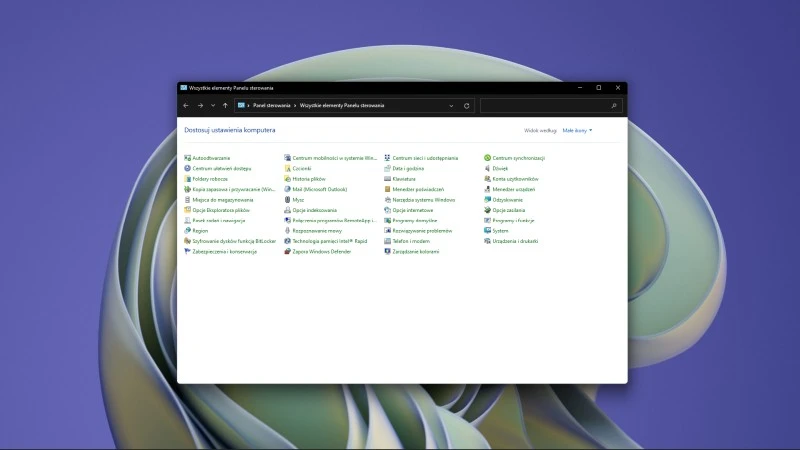Open Połączenia programów RemoteApp item
The image size is (800, 450).
click(331, 221)
